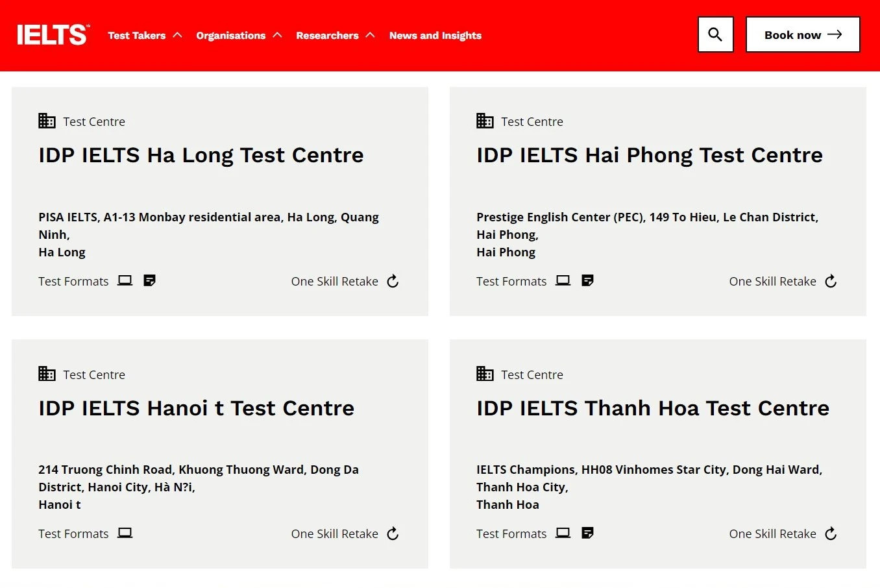Screen dimensions: 880x588
Task: Select the IELTS logo in the header
Action: pyautogui.click(x=52, y=34)
